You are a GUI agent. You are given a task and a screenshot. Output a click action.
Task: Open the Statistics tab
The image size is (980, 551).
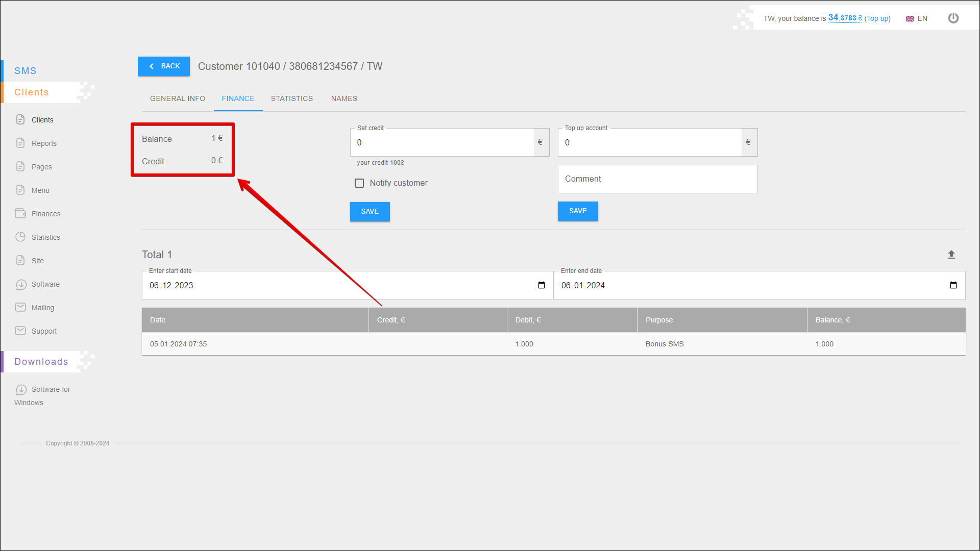pos(292,98)
